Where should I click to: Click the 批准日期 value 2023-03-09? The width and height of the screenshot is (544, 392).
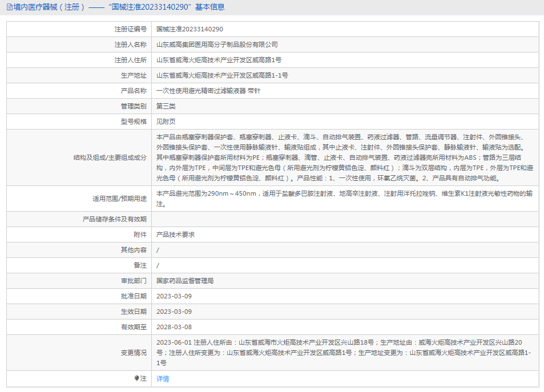click(x=174, y=296)
